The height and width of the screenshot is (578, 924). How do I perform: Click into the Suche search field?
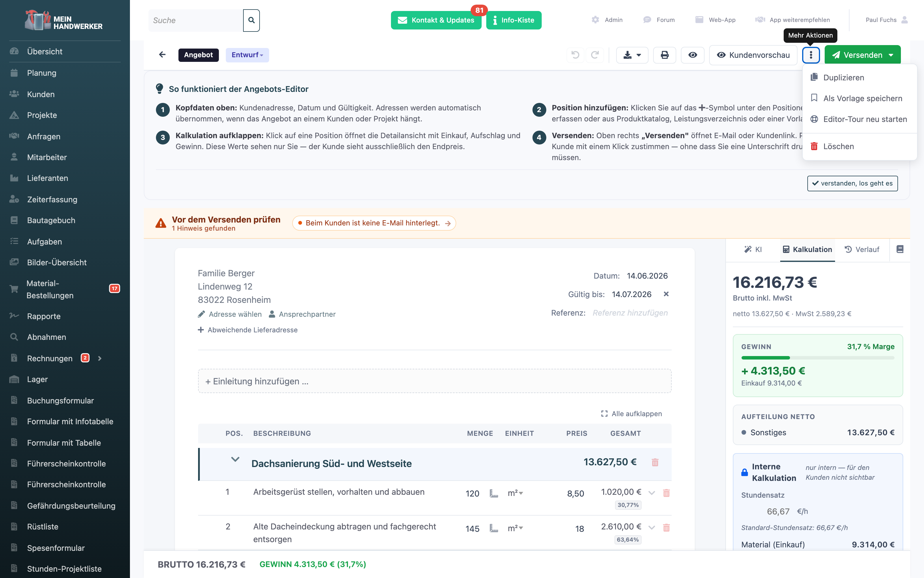click(195, 20)
